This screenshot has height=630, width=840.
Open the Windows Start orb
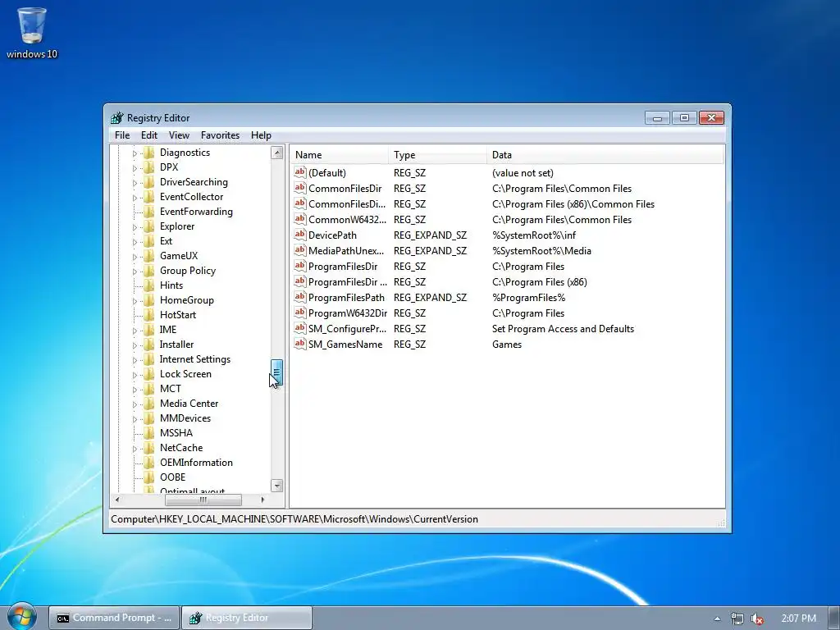(x=22, y=617)
